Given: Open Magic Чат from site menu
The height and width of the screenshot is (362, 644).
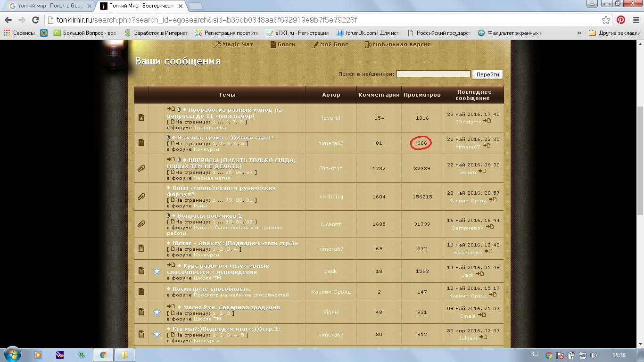Looking at the screenshot, I should click(233, 44).
